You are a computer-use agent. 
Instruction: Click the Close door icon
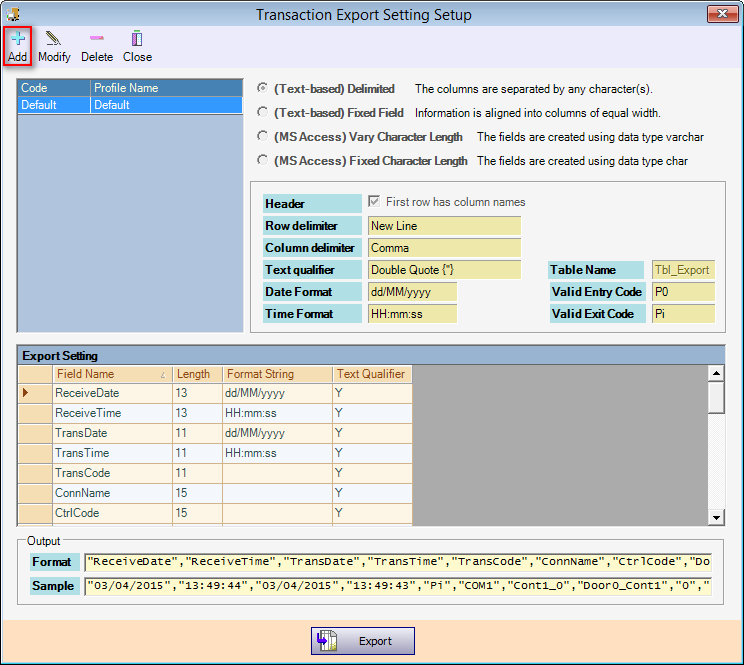137,40
